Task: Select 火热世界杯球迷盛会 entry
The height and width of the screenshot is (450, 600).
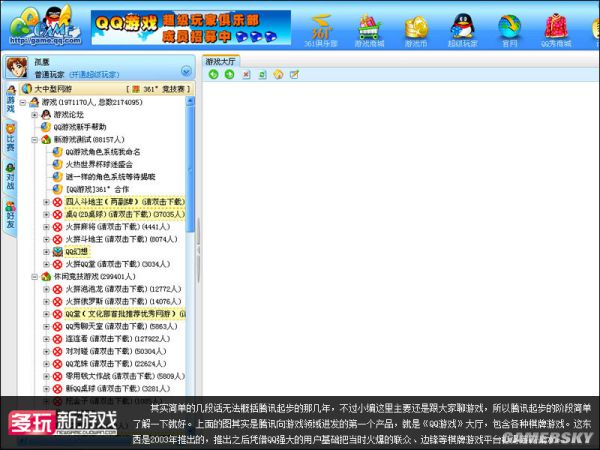Action: coord(99,164)
